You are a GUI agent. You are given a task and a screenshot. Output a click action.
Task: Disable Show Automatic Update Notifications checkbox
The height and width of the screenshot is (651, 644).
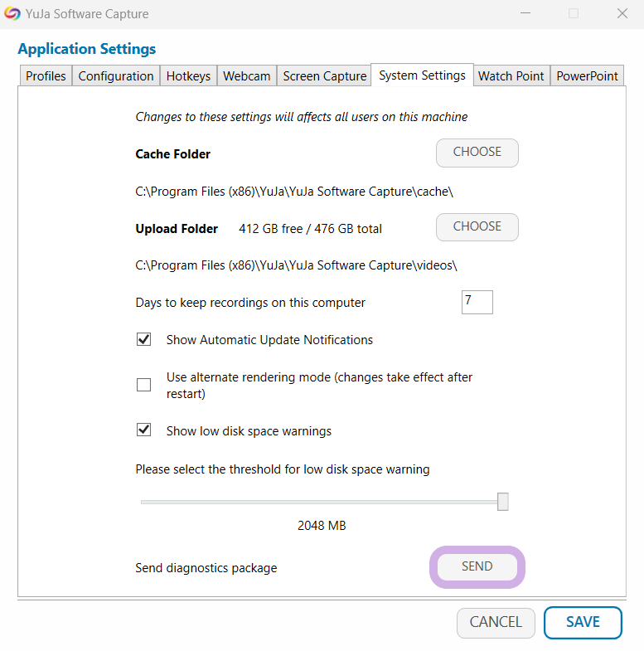[144, 339]
